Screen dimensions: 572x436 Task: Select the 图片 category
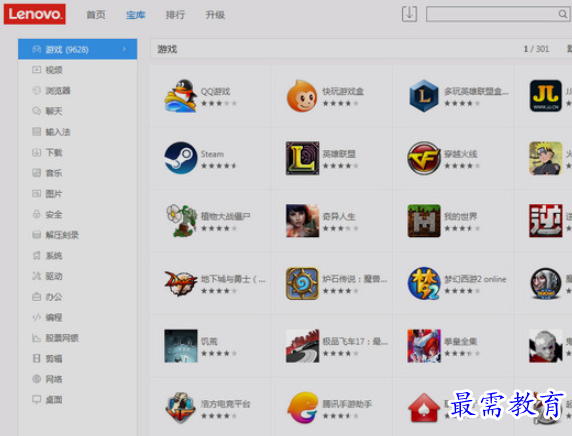pos(77,194)
